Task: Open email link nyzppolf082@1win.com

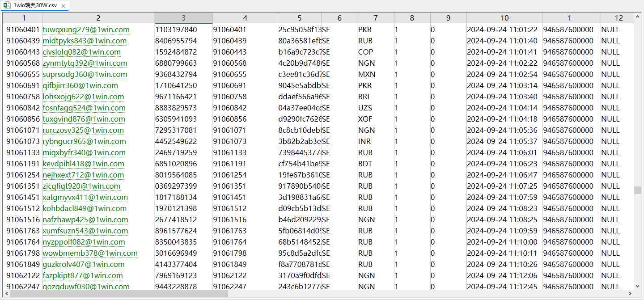Action: pos(84,242)
